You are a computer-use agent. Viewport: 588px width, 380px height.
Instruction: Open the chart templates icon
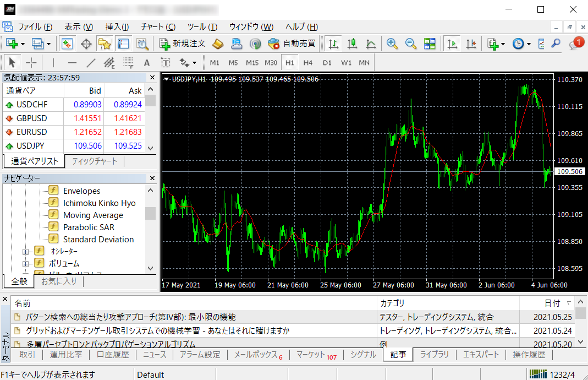(x=541, y=44)
